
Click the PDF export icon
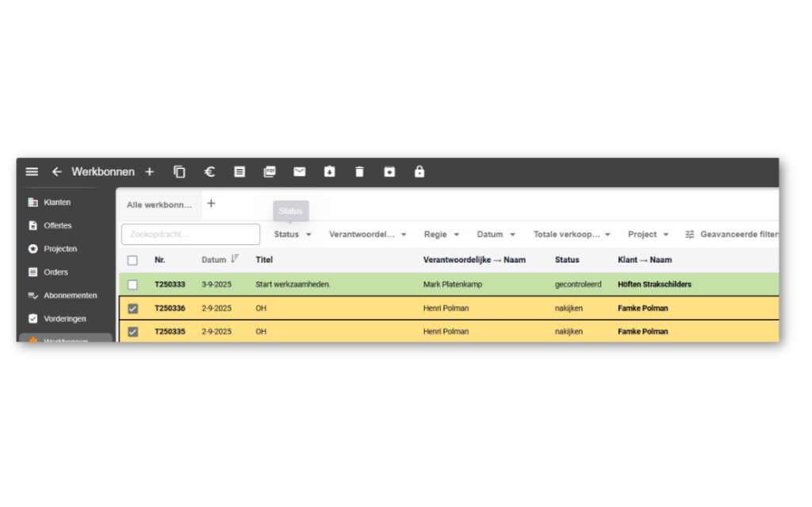[x=270, y=172]
